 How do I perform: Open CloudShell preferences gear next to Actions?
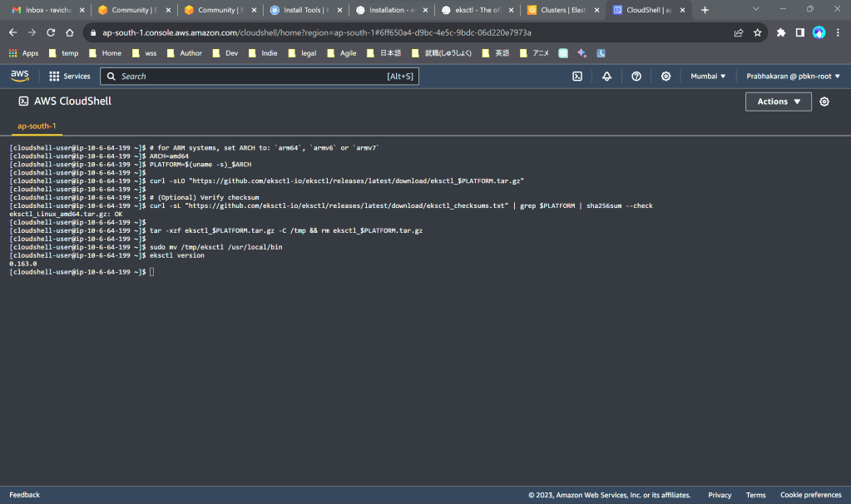click(x=824, y=101)
